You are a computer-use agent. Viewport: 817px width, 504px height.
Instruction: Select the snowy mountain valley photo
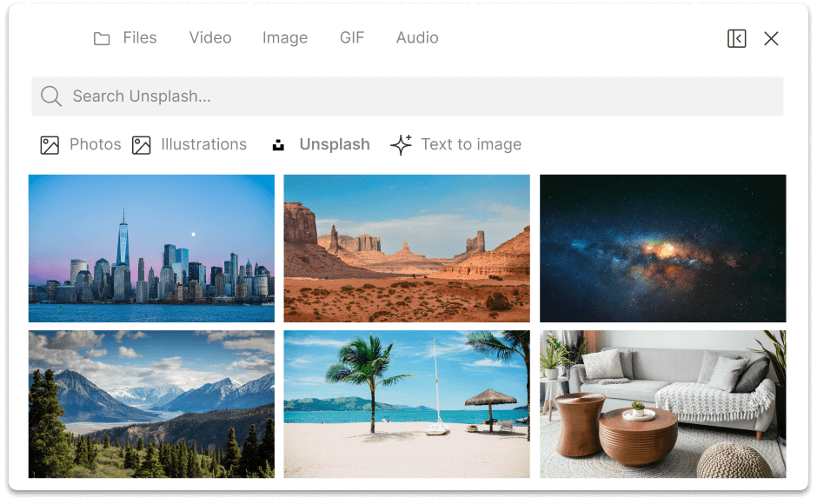[x=151, y=404]
